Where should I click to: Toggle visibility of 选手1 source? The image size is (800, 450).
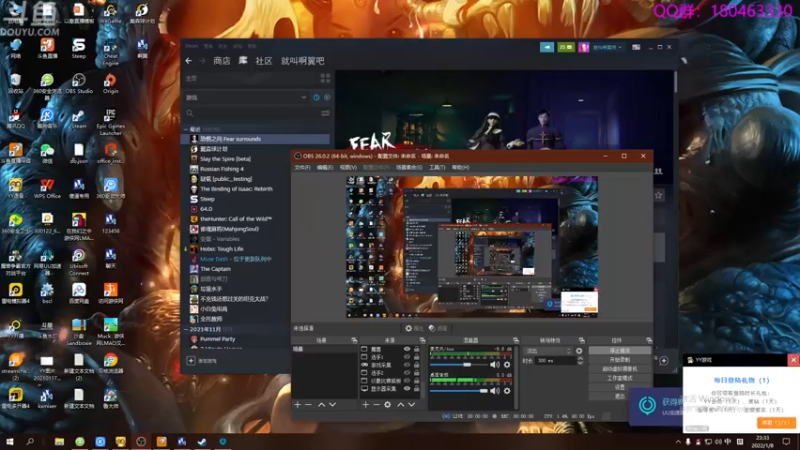407,357
